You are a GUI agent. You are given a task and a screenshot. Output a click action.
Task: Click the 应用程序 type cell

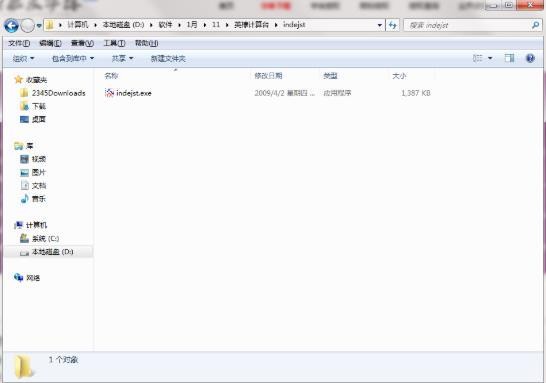click(x=337, y=93)
